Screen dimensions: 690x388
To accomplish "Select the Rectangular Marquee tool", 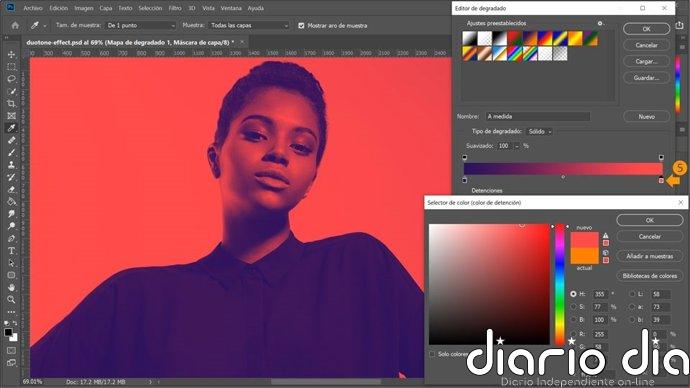I will [x=11, y=67].
